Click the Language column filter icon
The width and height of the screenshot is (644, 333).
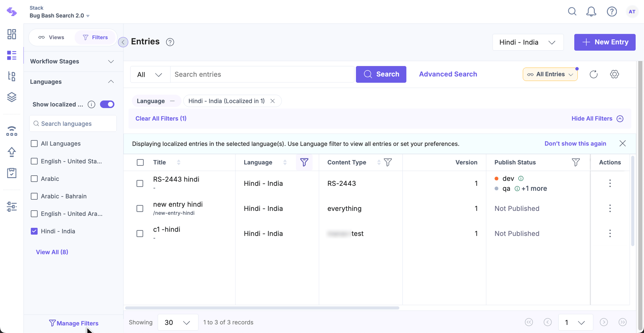click(x=304, y=162)
